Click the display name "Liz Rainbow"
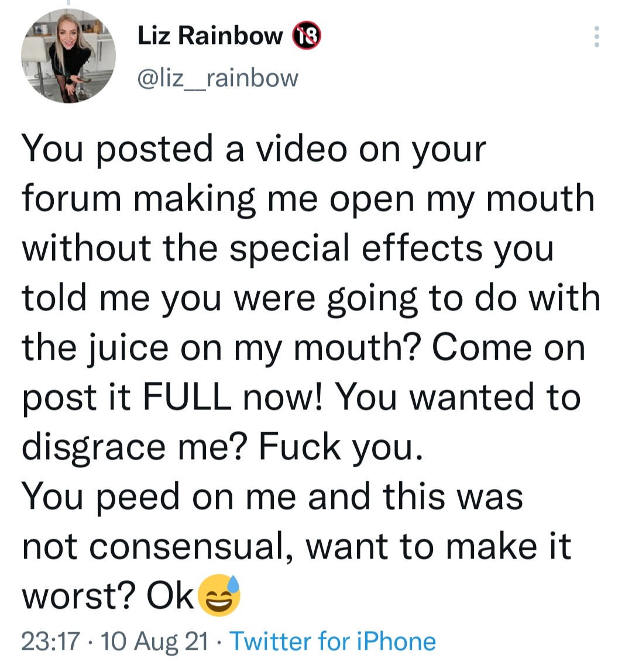The image size is (632, 672). click(x=210, y=36)
